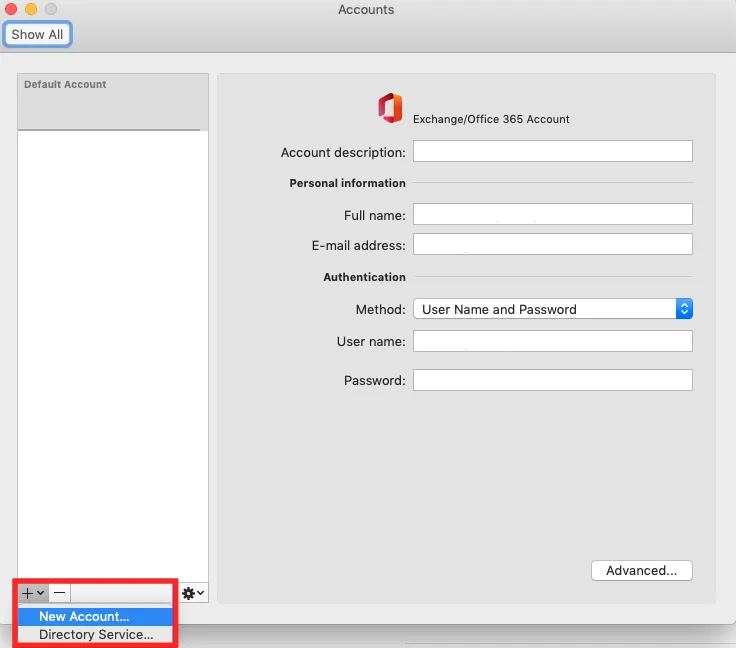The height and width of the screenshot is (648, 736).
Task: Open the gear actions menu
Action: (x=193, y=593)
